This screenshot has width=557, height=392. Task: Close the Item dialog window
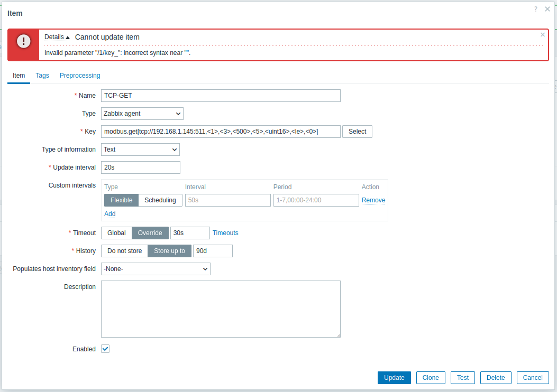pyautogui.click(x=547, y=9)
